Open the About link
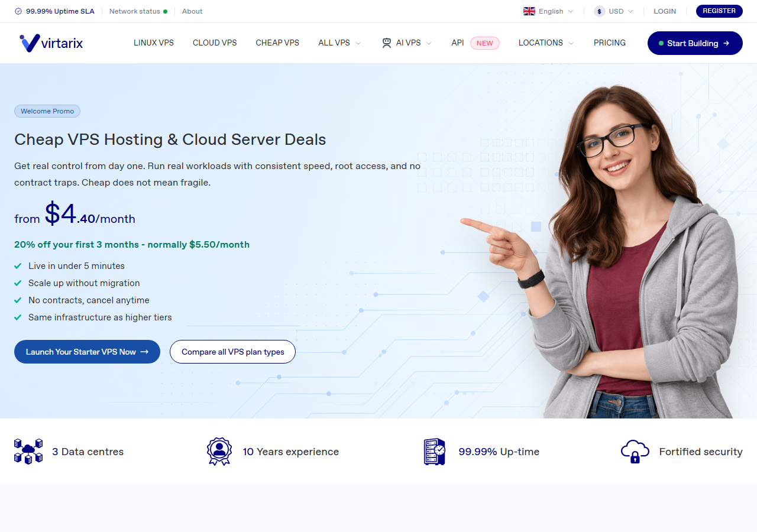Screen dimensions: 757x532 tap(192, 11)
